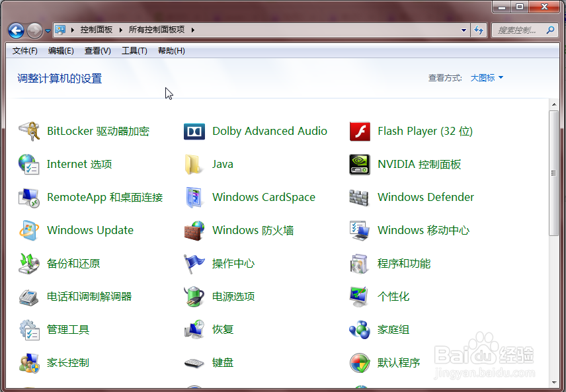The width and height of the screenshot is (566, 392).
Task: Click the 管理工具 text label
Action: (x=68, y=330)
